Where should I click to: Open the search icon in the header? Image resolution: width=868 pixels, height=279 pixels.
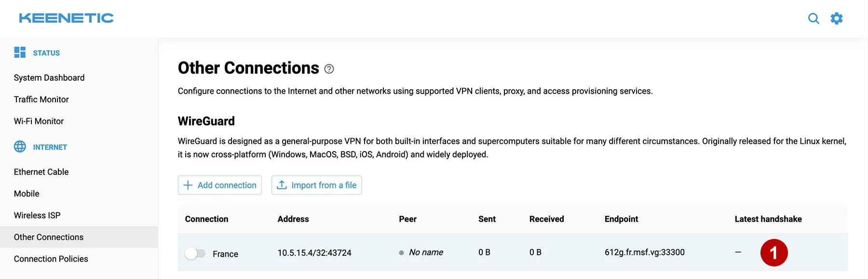814,18
